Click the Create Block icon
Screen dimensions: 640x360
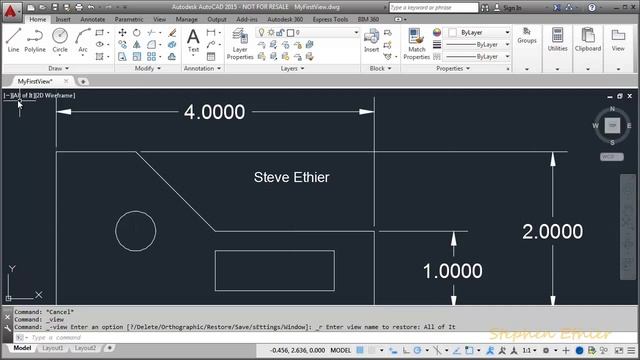[388, 32]
